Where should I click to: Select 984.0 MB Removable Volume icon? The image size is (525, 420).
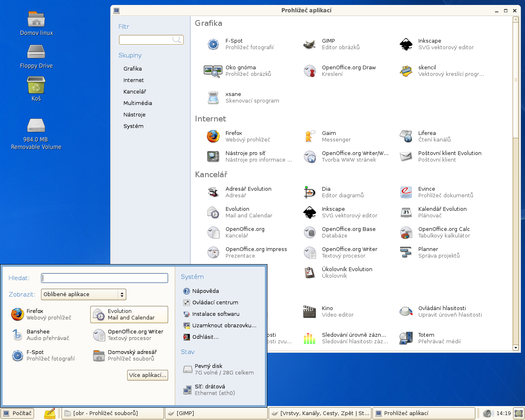[36, 134]
